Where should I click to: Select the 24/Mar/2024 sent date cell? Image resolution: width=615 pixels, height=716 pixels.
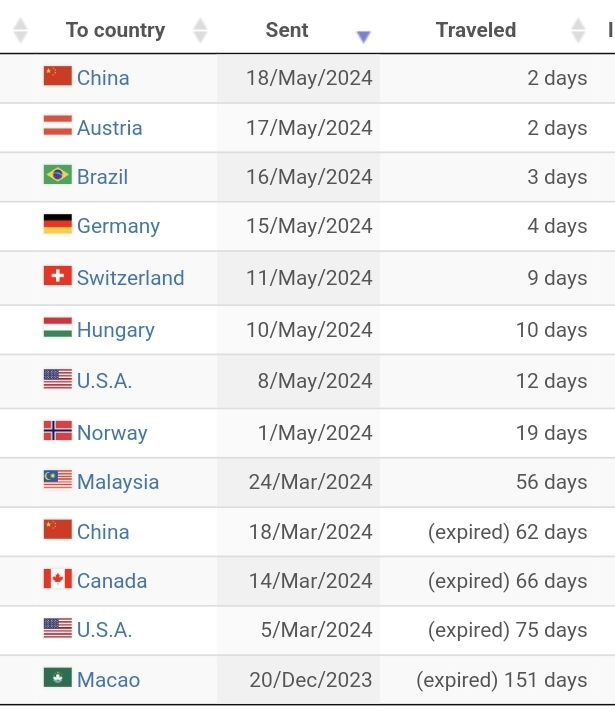point(299,482)
